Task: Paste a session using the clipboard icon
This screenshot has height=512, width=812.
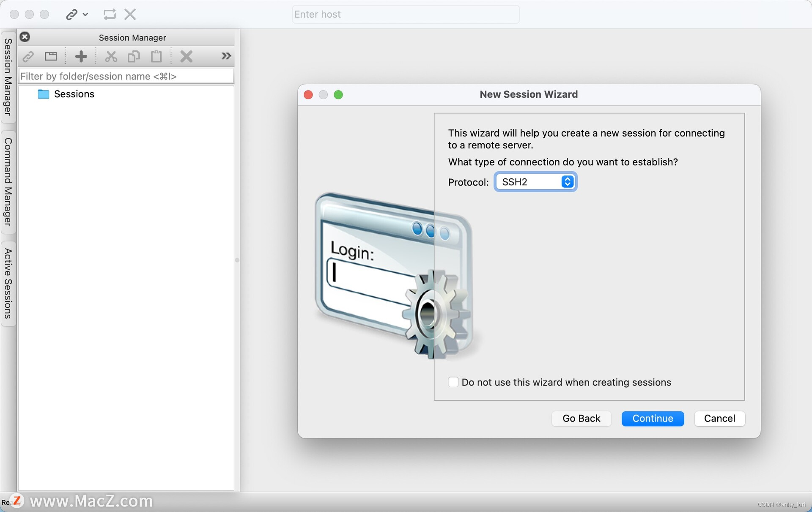Action: point(156,56)
